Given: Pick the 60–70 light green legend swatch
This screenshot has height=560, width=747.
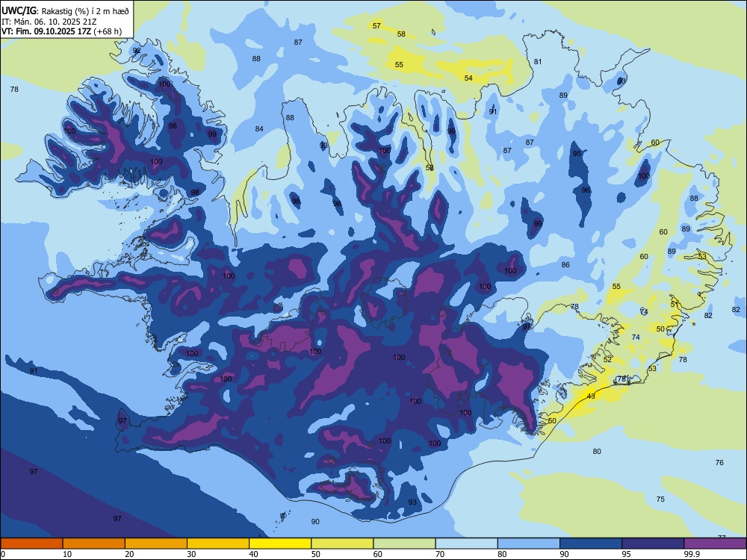Looking at the screenshot, I should pos(404,544).
